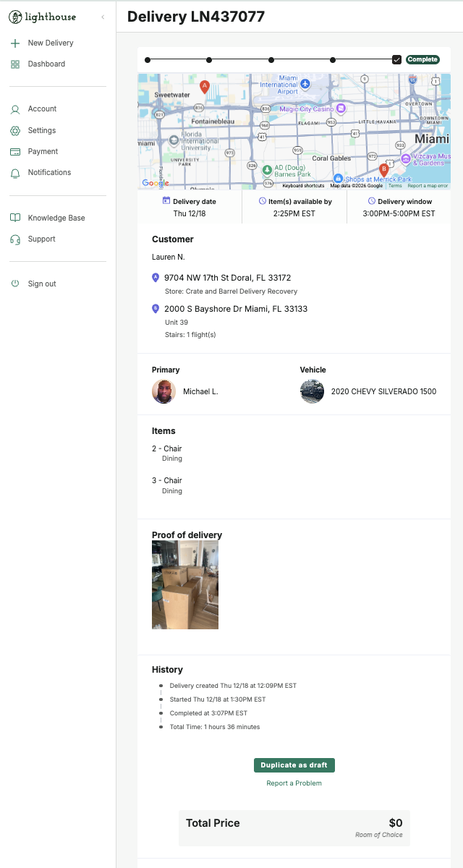The height and width of the screenshot is (868, 463).
Task: Click 'Store: Crate and Barrel Delivery Recovery'
Action: tap(231, 292)
